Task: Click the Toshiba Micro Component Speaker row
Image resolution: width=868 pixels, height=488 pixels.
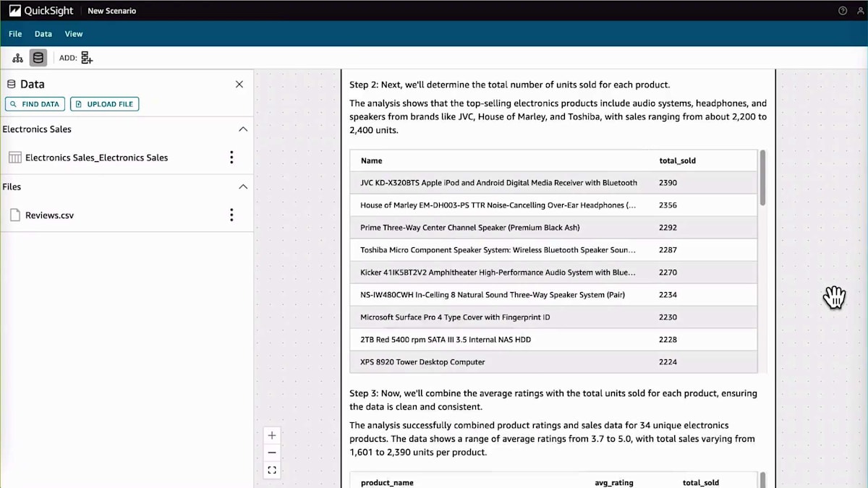Action: pyautogui.click(x=553, y=250)
